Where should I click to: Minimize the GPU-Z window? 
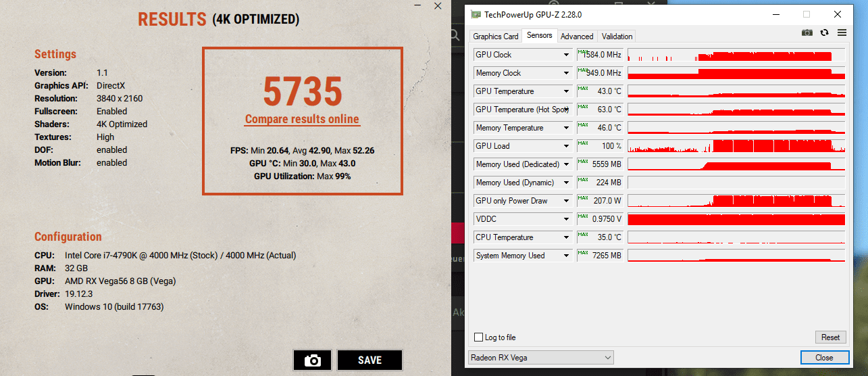(775, 14)
